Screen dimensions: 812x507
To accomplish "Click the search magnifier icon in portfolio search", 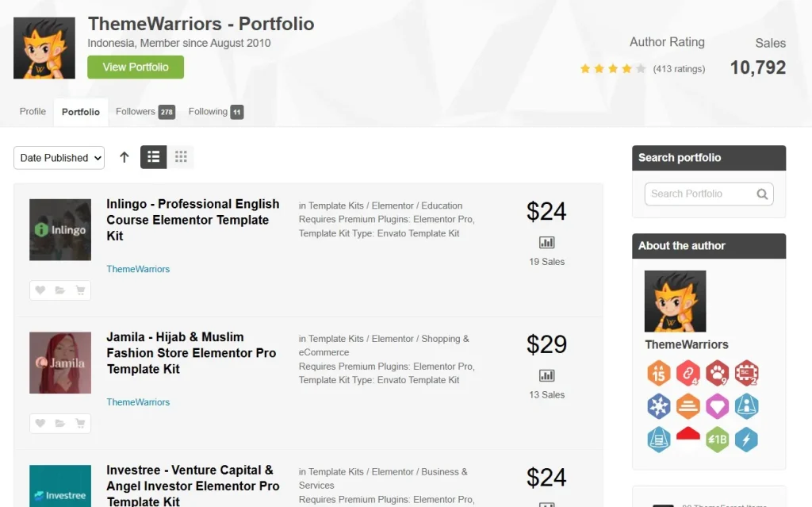I will tap(762, 194).
